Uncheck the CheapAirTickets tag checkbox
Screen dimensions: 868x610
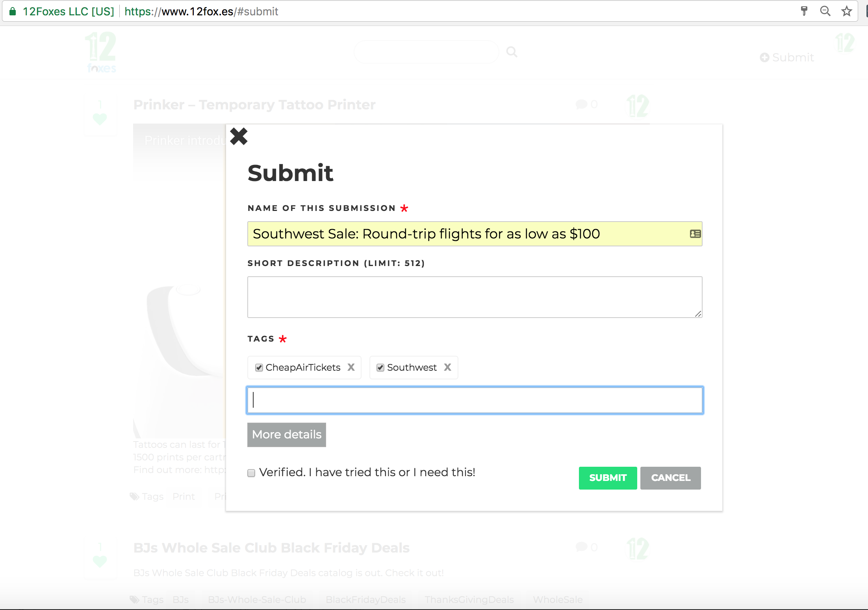click(x=259, y=368)
